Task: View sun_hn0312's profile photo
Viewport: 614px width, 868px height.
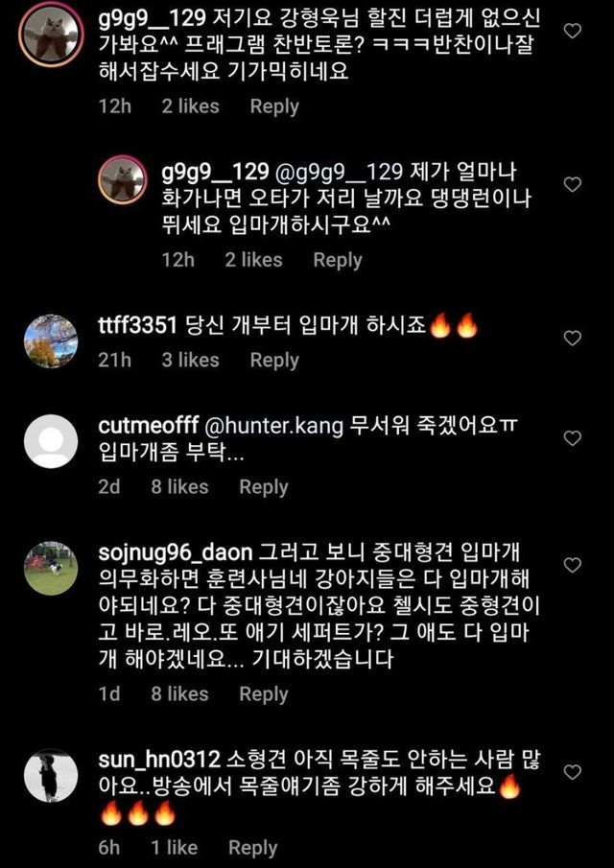Action: [51, 775]
